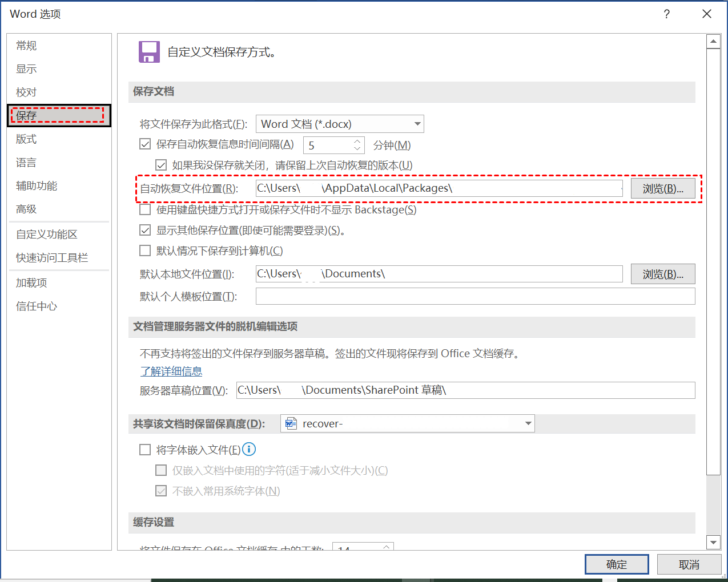Click 浏览 button for AutoRecover file location
728x582 pixels.
coord(663,188)
